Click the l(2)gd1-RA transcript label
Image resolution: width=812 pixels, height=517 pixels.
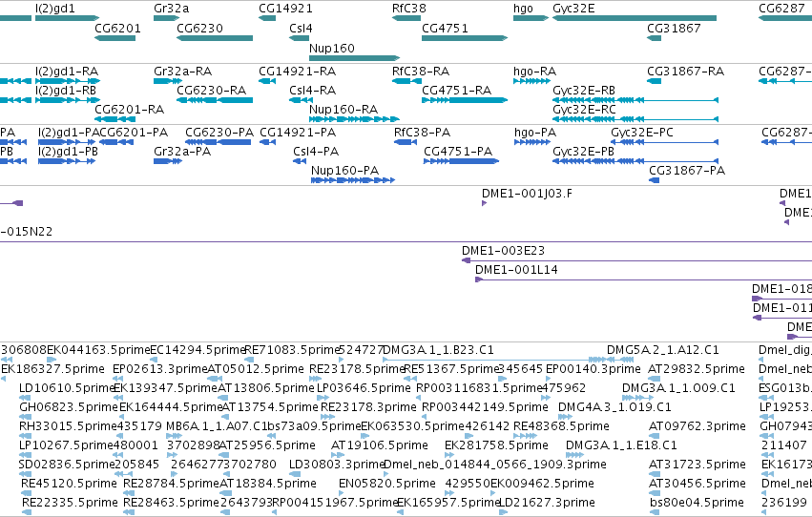pyautogui.click(x=67, y=71)
